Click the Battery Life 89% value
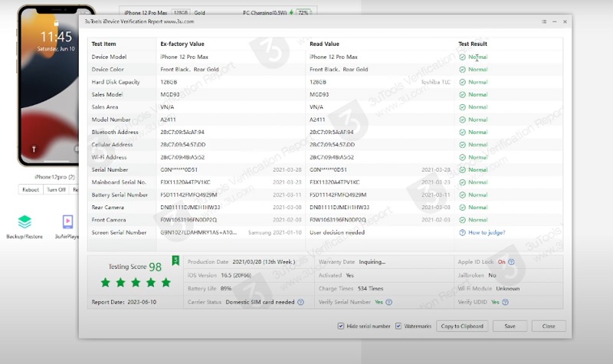Image resolution: width=613 pixels, height=364 pixels. pos(226,289)
